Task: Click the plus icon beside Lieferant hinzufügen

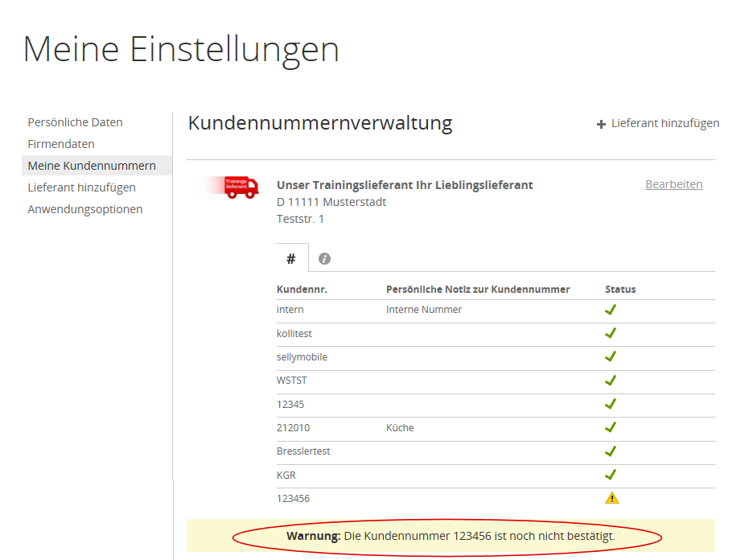Action: click(601, 124)
